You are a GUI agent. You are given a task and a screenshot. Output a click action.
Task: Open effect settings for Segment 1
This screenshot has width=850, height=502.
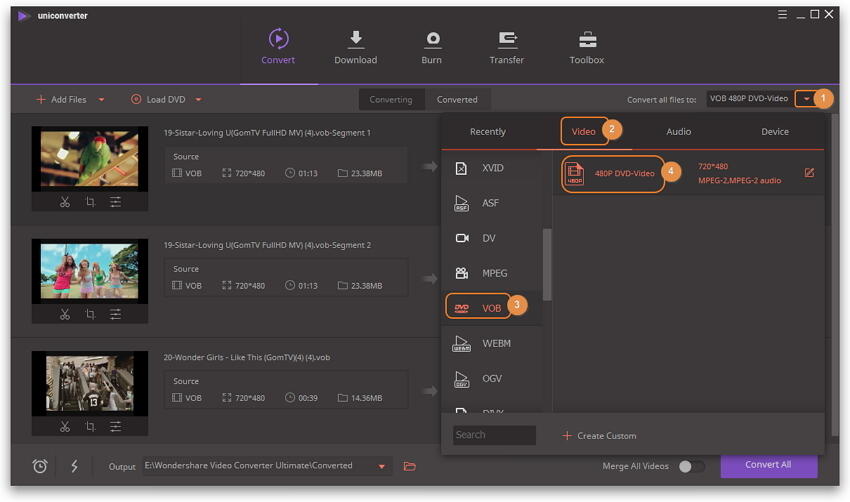coord(115,202)
